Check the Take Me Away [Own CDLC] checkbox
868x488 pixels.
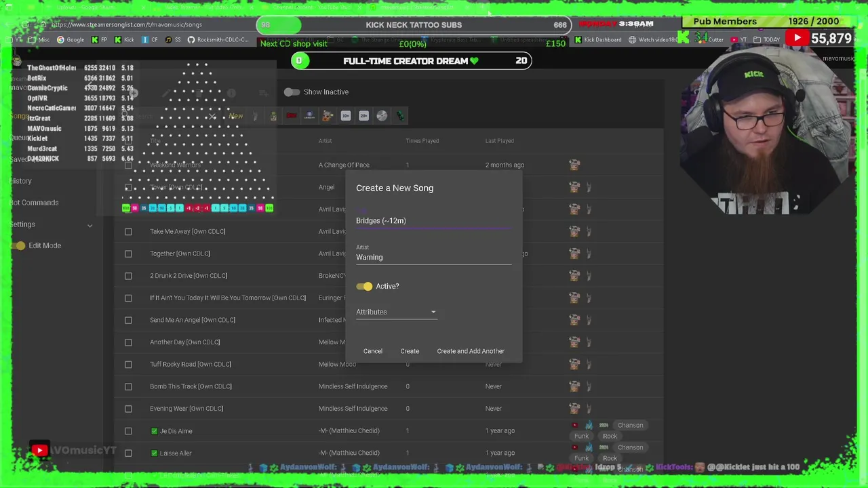(128, 231)
